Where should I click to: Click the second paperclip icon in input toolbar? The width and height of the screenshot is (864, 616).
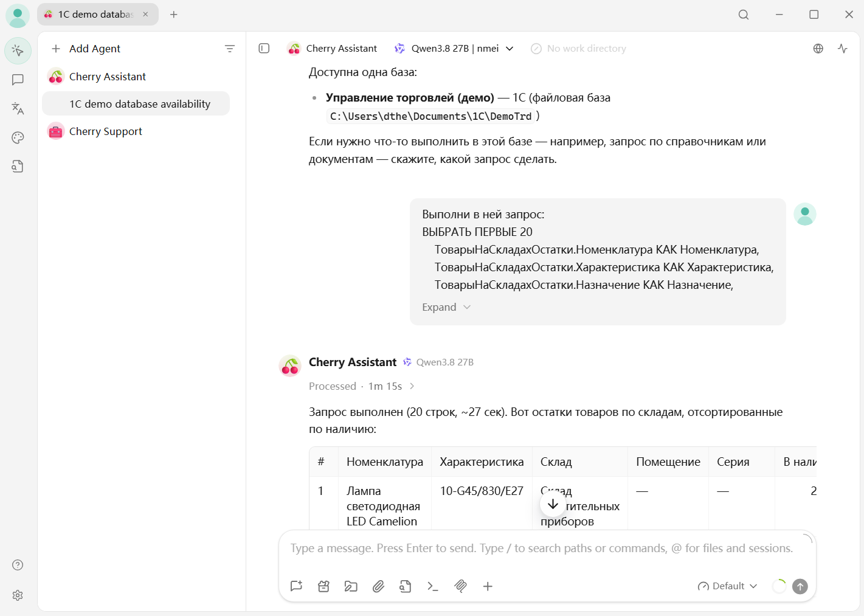point(460,586)
